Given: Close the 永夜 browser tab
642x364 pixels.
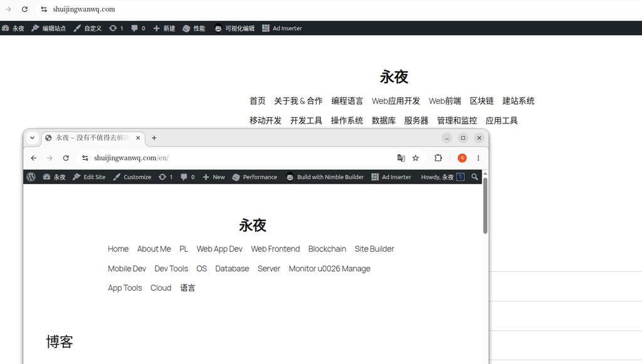Looking at the screenshot, I should coord(138,138).
